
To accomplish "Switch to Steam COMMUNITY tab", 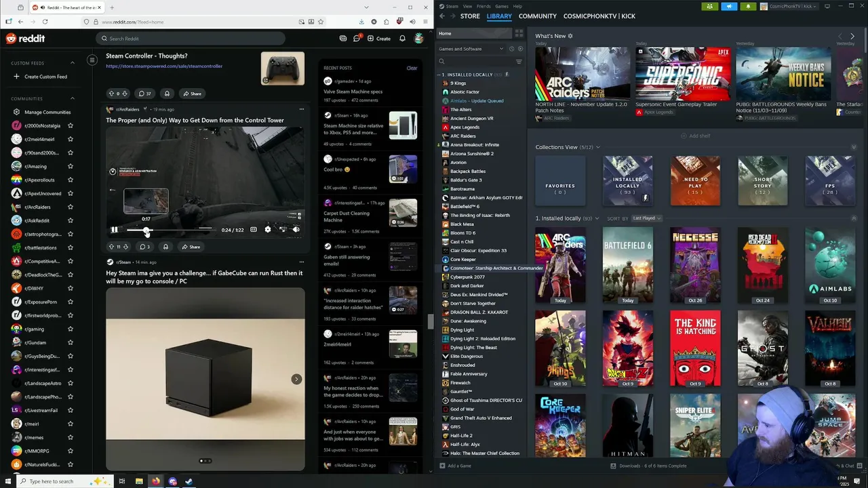I will point(538,16).
